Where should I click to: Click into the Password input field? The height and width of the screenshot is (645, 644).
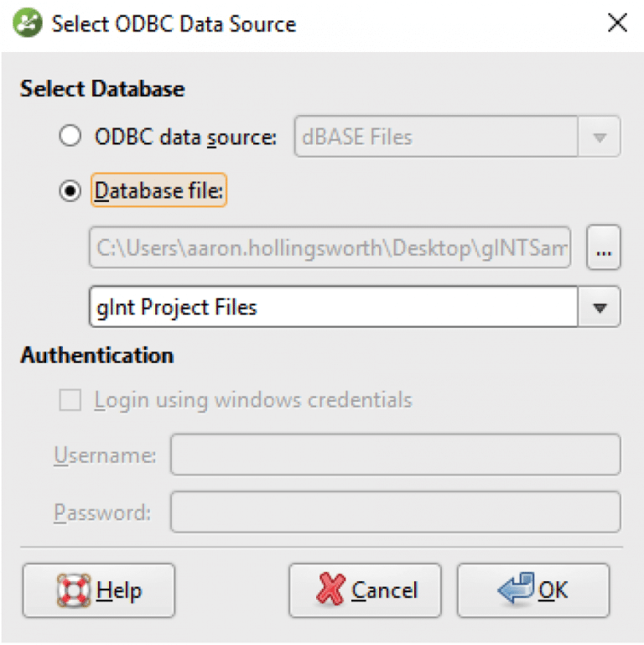(396, 512)
